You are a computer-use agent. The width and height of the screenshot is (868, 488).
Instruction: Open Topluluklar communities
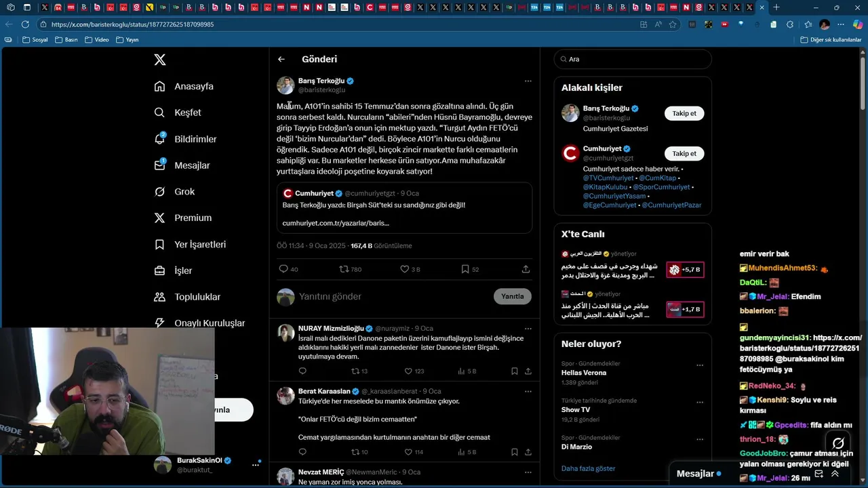point(187,297)
